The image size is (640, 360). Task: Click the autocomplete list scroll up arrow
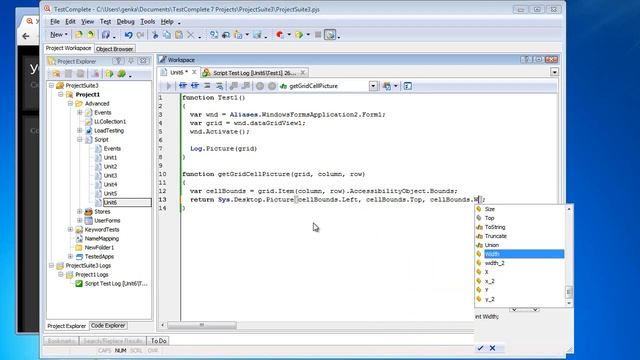[x=569, y=209]
